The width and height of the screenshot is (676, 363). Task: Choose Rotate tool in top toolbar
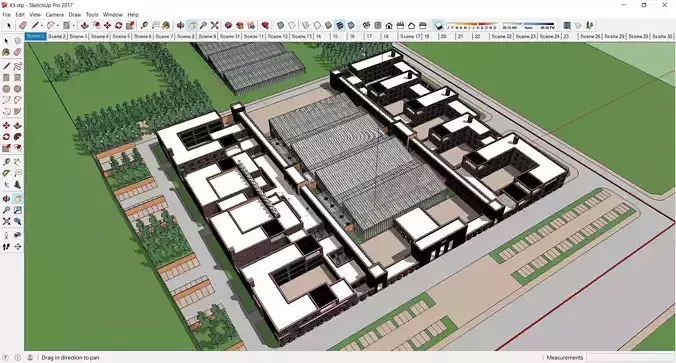coord(119,25)
